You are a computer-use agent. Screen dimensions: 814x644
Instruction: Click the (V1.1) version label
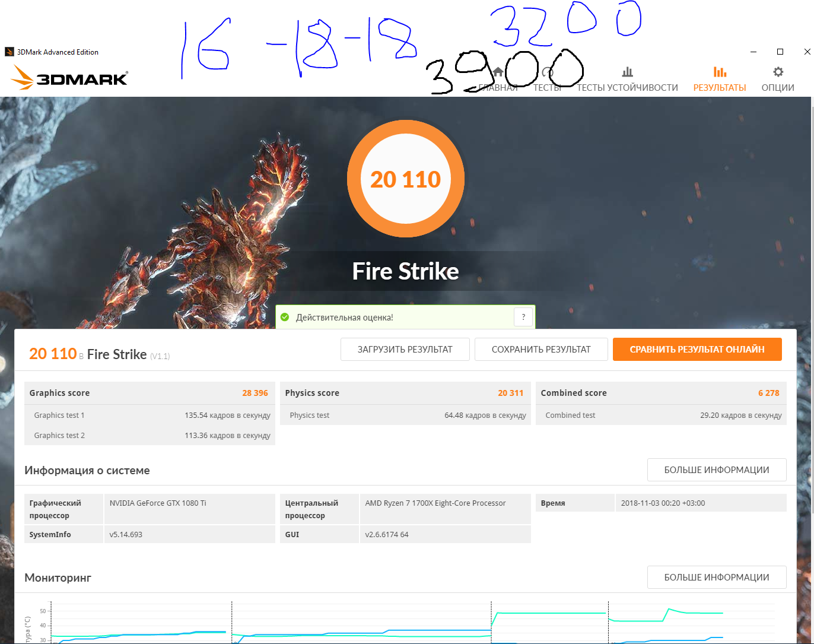point(160,356)
